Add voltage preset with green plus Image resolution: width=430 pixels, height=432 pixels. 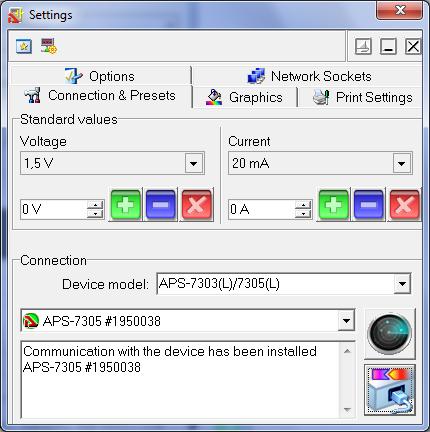tap(126, 205)
